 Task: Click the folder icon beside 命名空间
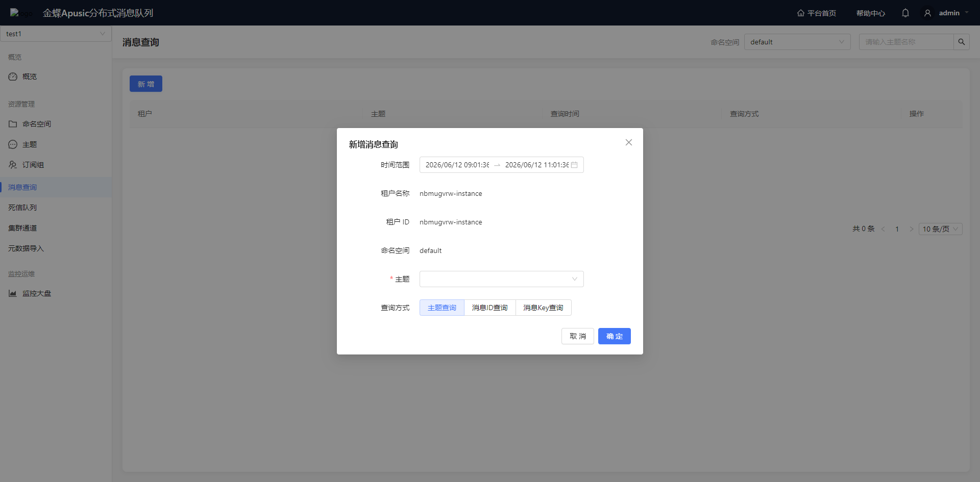pyautogui.click(x=13, y=124)
